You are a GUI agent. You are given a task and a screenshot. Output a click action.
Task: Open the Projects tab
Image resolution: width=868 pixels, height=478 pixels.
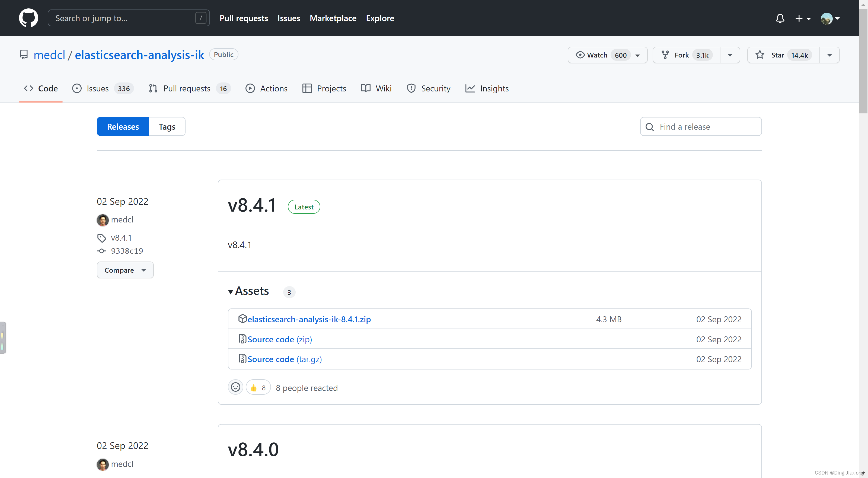[x=324, y=88]
